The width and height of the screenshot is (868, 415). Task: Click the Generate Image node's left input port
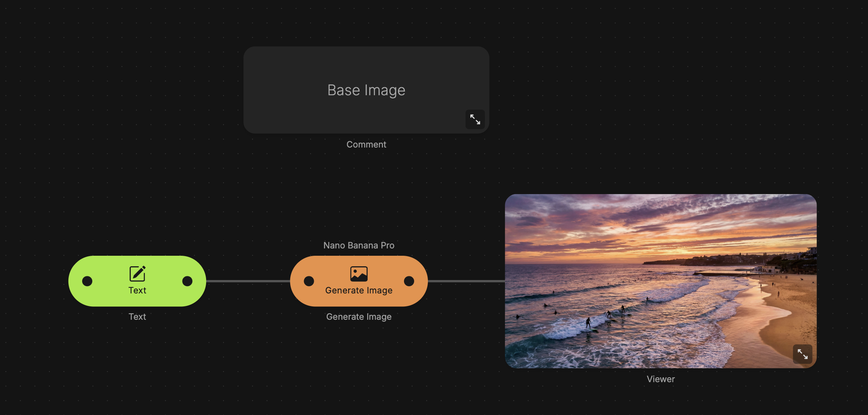[309, 281]
